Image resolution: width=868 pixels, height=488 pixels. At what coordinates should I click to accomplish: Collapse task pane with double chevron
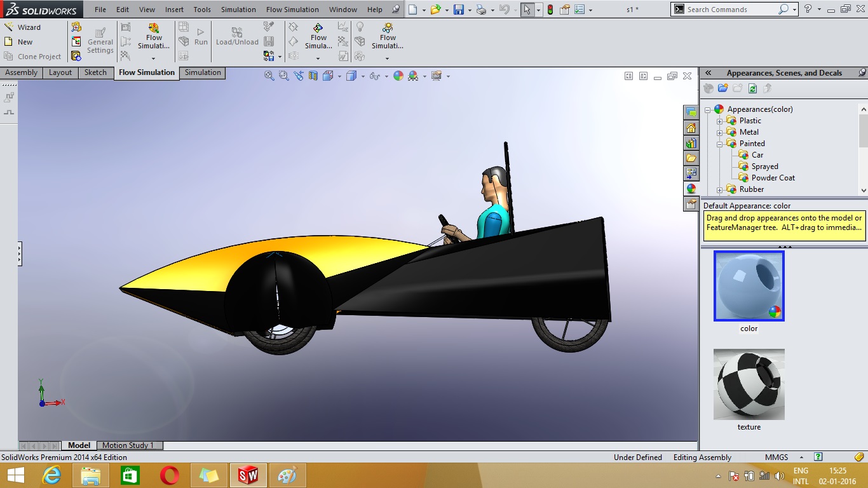point(709,73)
